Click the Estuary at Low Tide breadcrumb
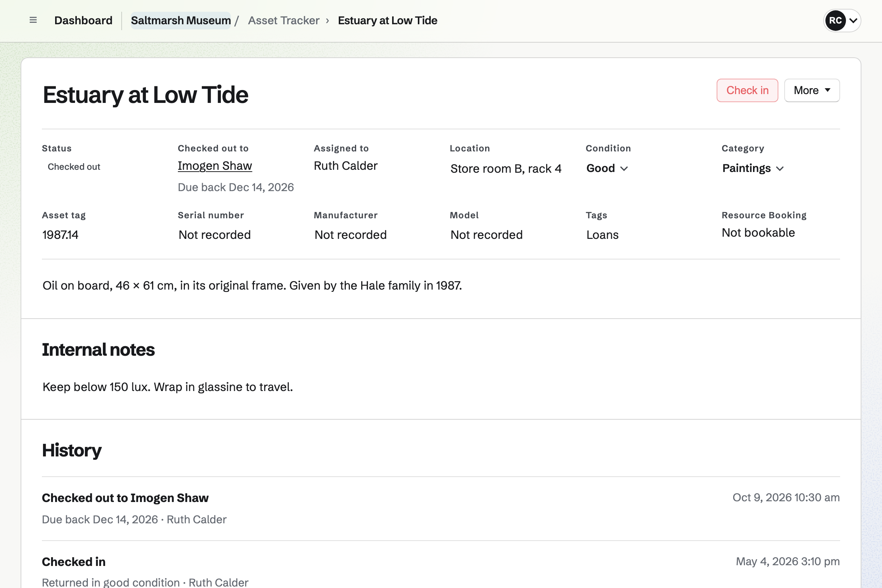 (x=387, y=20)
